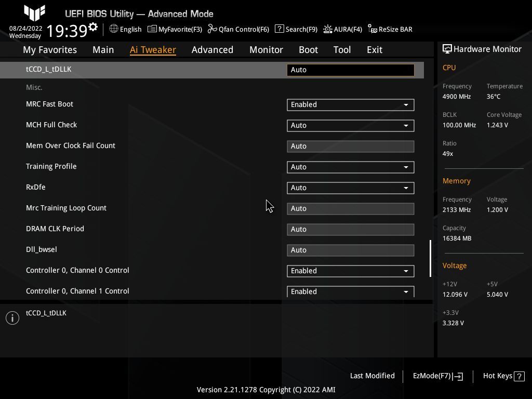The height and width of the screenshot is (399, 532).
Task: Click the Search question mark icon
Action: tap(279, 29)
